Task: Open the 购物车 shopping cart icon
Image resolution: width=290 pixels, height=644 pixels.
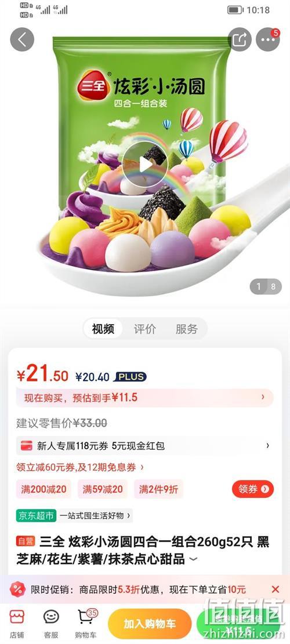Action: tap(86, 624)
